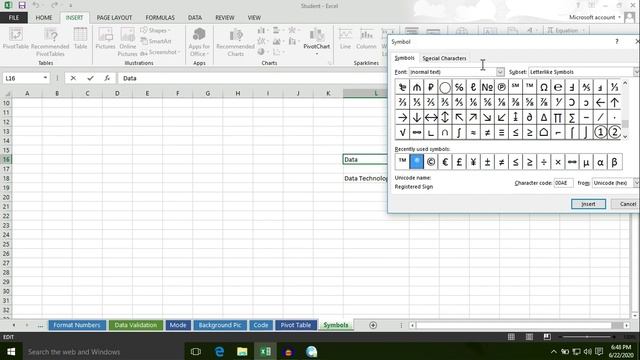640x360 pixels.
Task: Select the left-right arrow symbol
Action: [431, 118]
